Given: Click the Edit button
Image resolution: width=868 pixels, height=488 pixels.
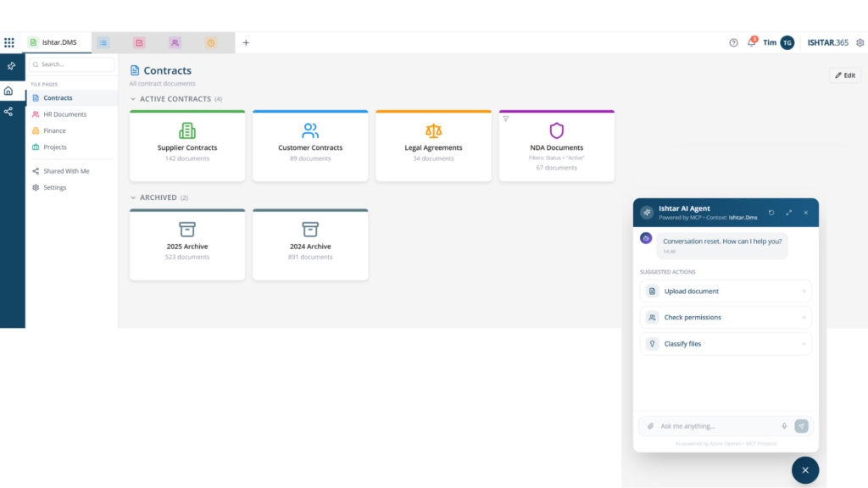Looking at the screenshot, I should [844, 75].
